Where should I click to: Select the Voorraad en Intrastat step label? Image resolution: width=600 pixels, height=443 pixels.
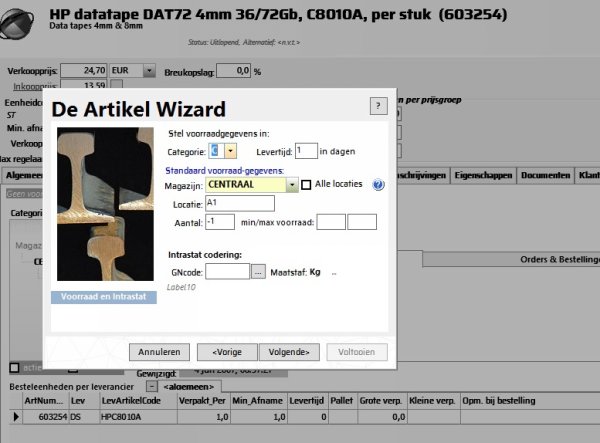click(x=104, y=297)
